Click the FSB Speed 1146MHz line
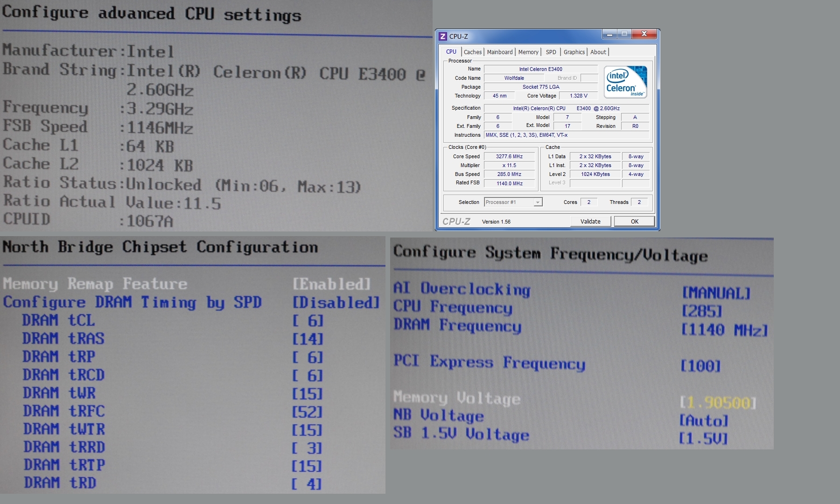This screenshot has width=840, height=504. 98,127
